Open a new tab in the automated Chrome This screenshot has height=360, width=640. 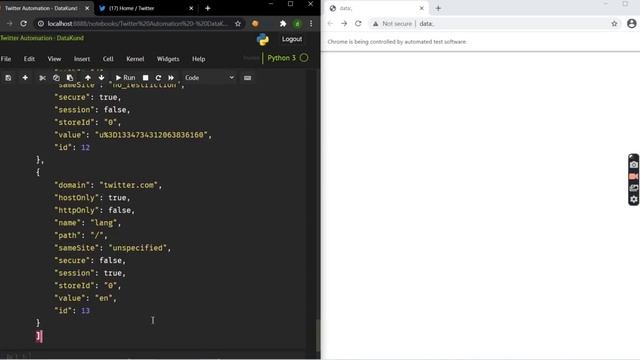[438, 8]
